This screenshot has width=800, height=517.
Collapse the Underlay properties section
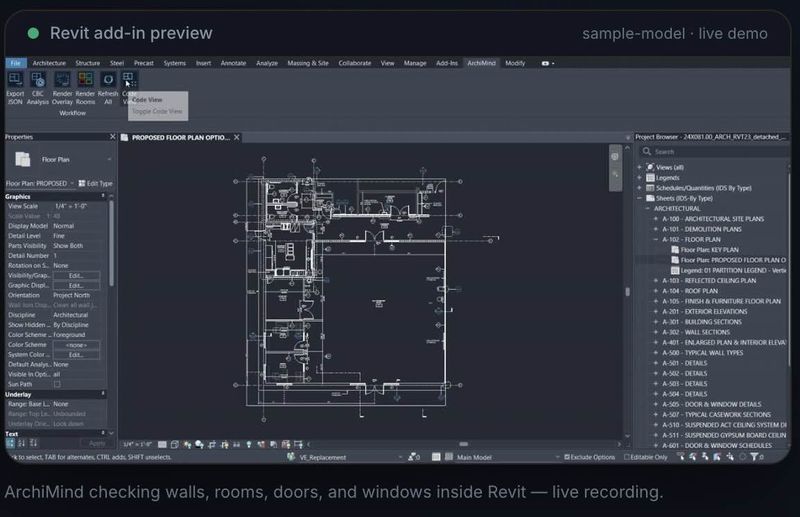point(103,394)
